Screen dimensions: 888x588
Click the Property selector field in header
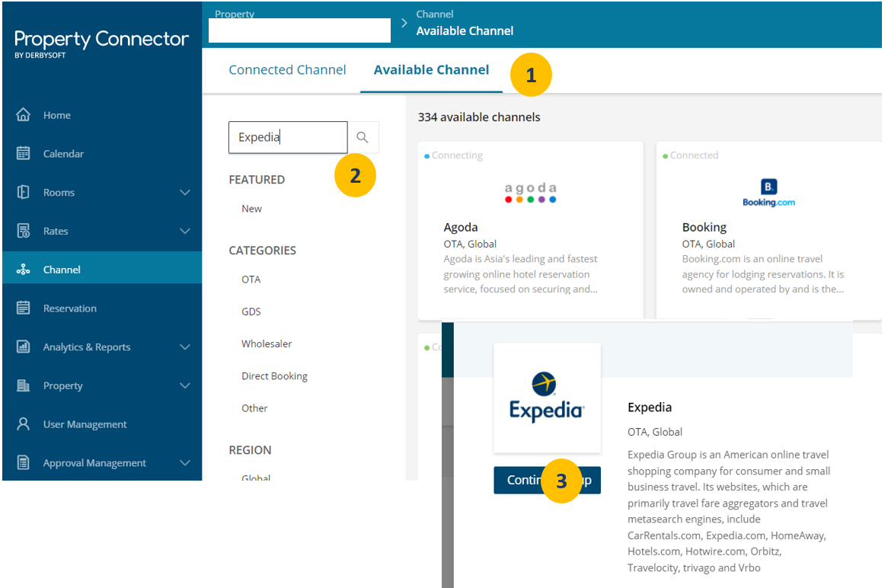click(299, 30)
